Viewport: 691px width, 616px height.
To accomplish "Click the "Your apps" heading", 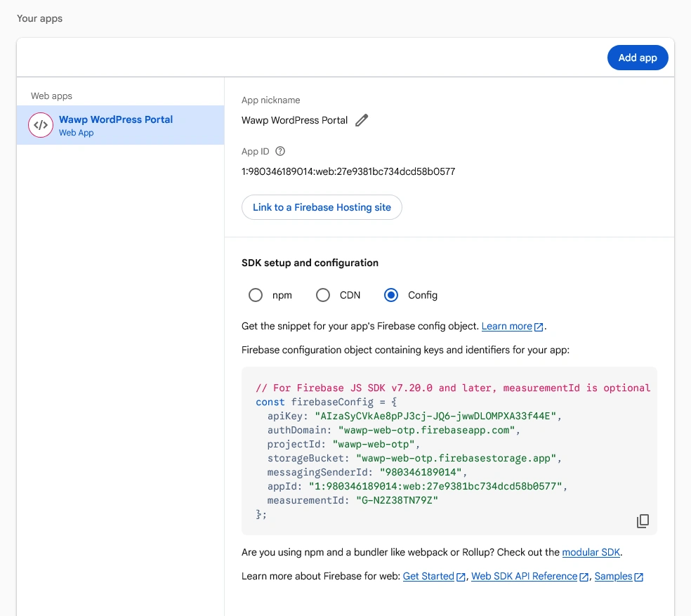I will pos(39,18).
